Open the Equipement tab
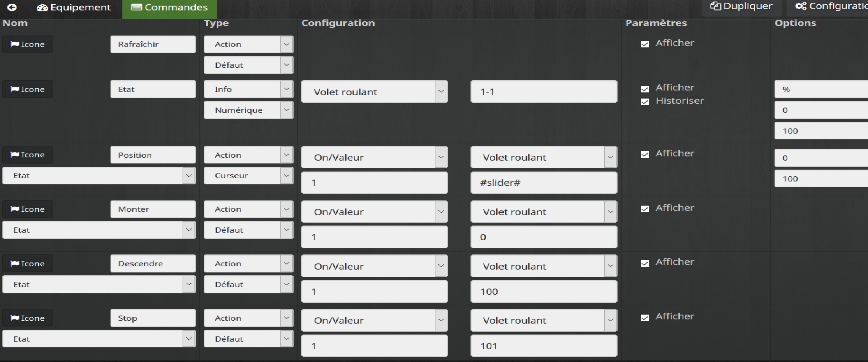This screenshot has height=362, width=868. click(x=74, y=8)
